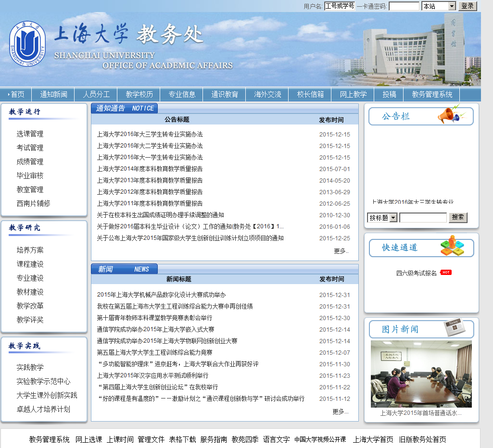The image size is (493, 448).
Task: Open 教学改革 sidebar link
Action: pos(30,306)
